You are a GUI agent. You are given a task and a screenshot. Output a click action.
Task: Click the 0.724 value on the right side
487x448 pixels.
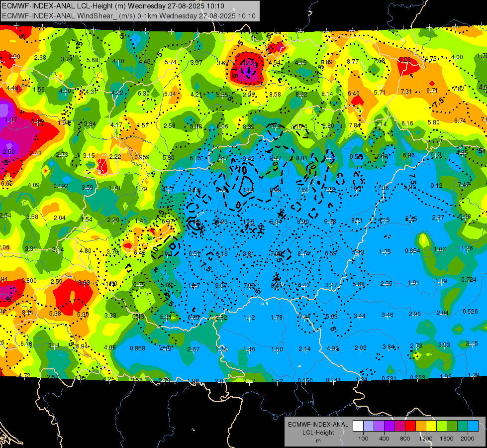click(469, 279)
